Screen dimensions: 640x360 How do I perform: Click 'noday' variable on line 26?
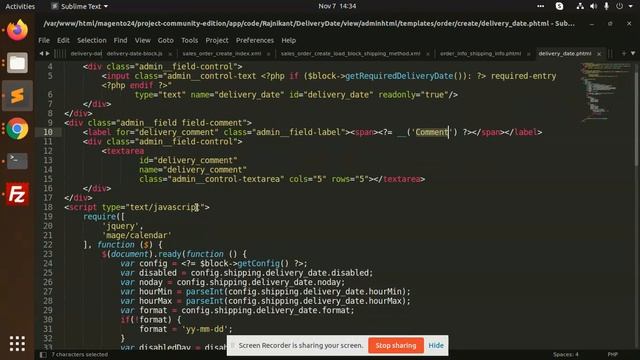pos(151,282)
